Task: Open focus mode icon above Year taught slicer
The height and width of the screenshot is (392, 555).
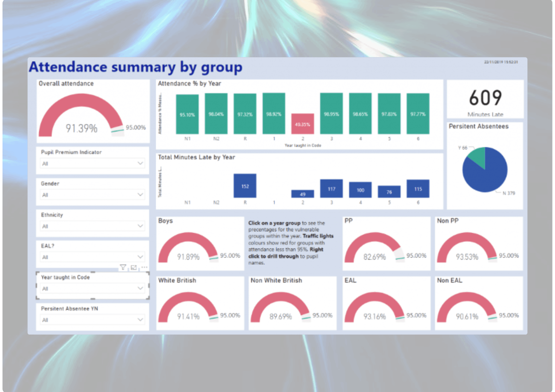Action: coord(134,267)
